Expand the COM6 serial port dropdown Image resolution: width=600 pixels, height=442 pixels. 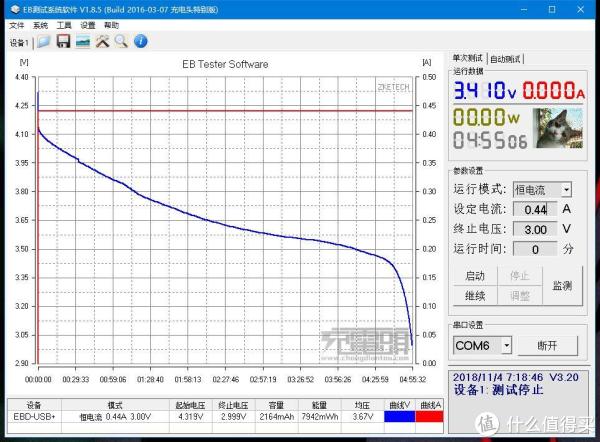coord(507,346)
